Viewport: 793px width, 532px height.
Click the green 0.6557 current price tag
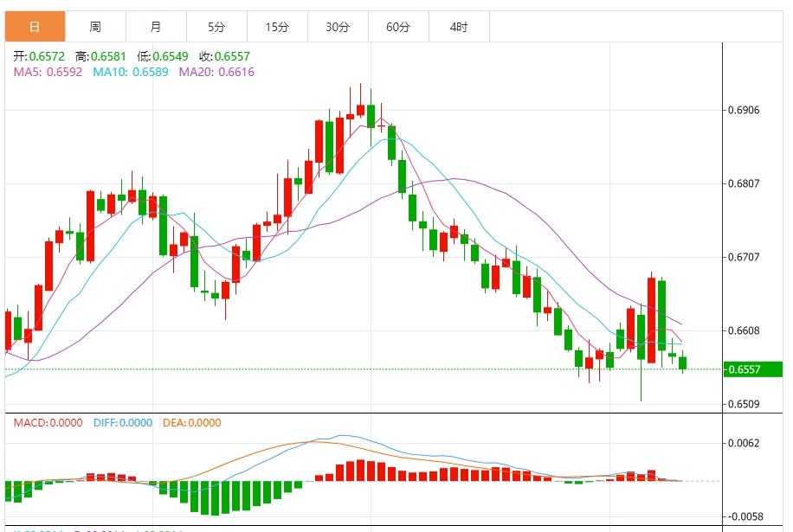coord(752,369)
